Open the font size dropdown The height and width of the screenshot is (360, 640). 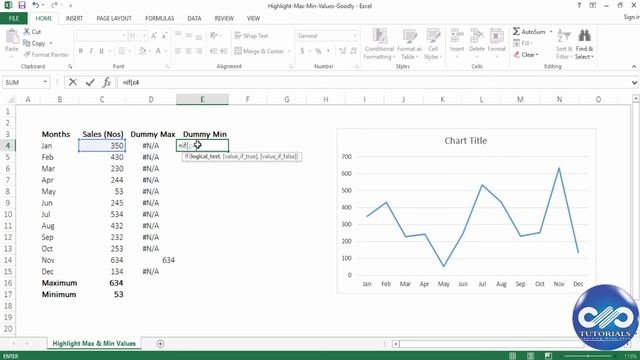144,36
